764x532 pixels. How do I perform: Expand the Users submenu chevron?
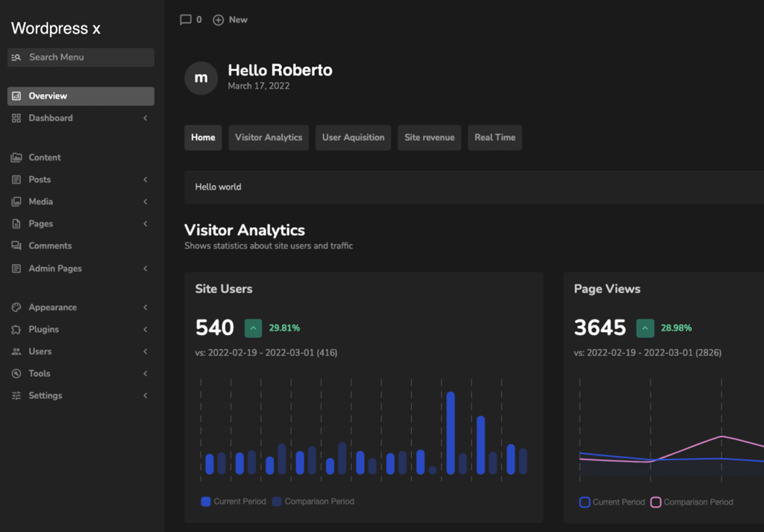pyautogui.click(x=145, y=351)
